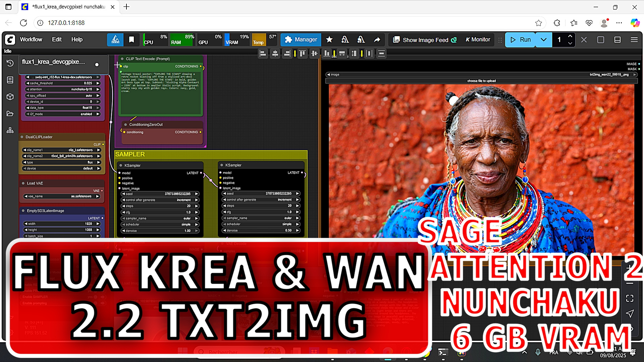The image size is (644, 362).
Task: Increase the queue batch count with up arrow
Action: [570, 36]
